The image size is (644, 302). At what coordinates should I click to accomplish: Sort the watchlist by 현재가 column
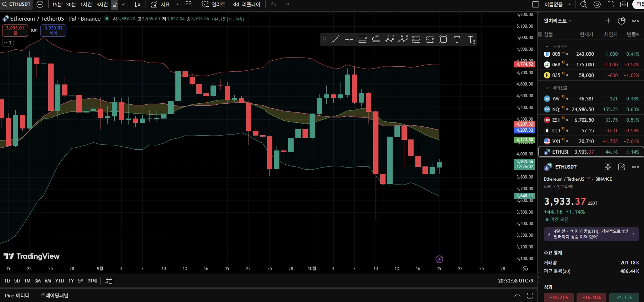[586, 34]
